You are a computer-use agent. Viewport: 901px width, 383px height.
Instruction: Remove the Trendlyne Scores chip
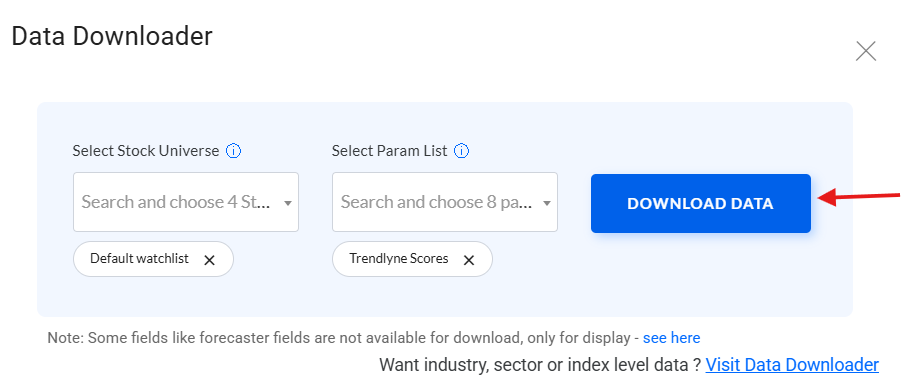(x=469, y=260)
